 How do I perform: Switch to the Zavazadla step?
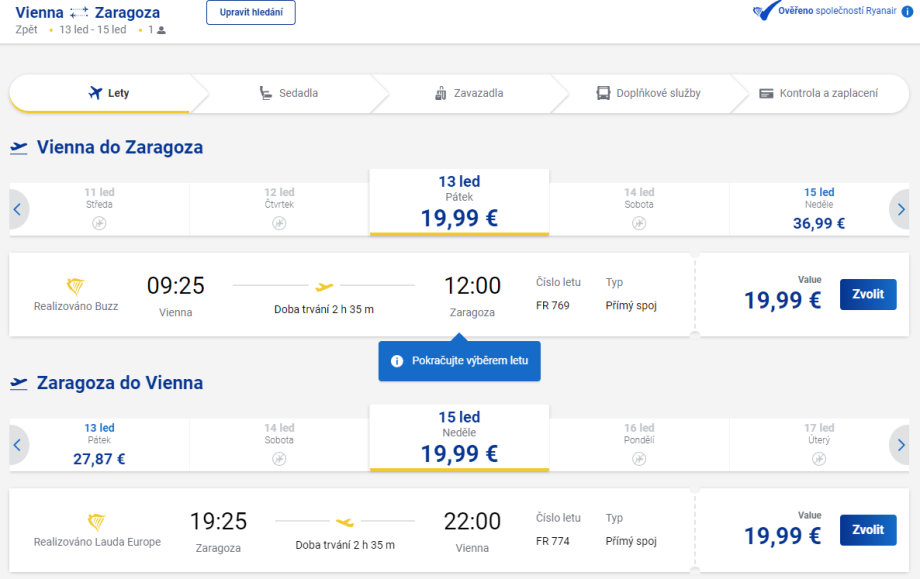pyautogui.click(x=468, y=93)
